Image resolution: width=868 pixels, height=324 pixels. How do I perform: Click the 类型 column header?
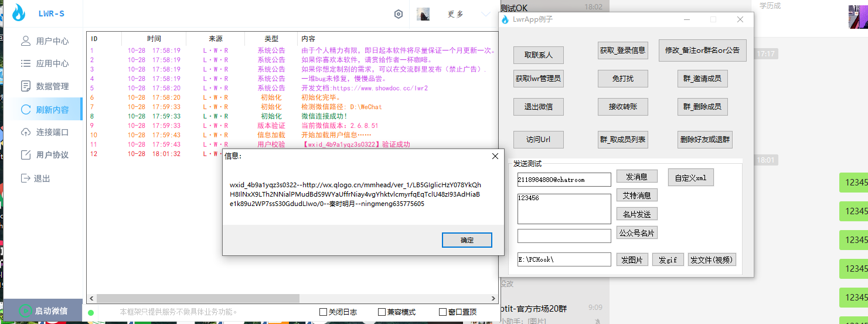271,39
